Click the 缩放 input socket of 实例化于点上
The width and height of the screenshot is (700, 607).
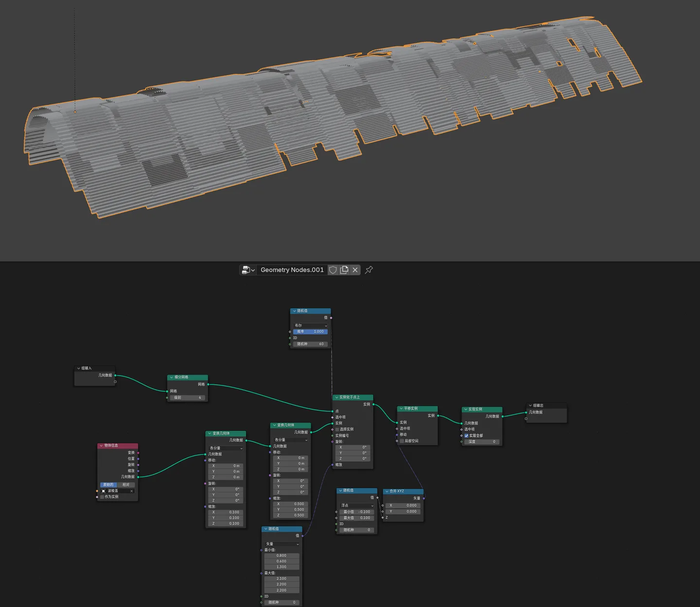coord(332,465)
